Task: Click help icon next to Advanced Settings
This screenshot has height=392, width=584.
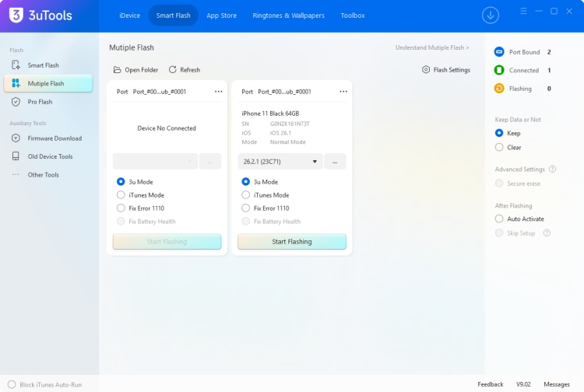Action: point(553,170)
